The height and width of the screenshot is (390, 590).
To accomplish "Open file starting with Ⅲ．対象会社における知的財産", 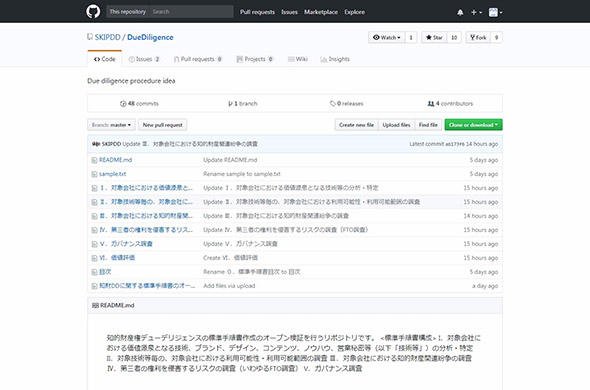I will pos(146,216).
